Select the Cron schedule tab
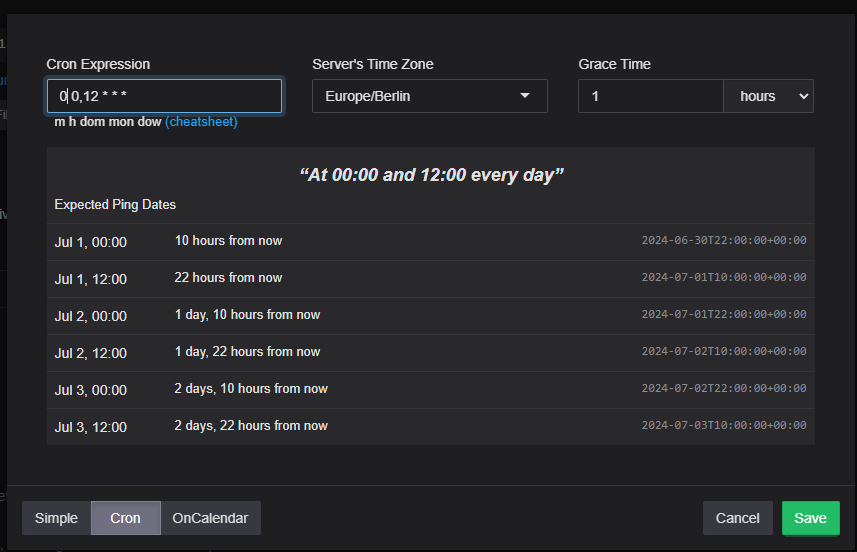This screenshot has height=552, width=857. point(126,518)
